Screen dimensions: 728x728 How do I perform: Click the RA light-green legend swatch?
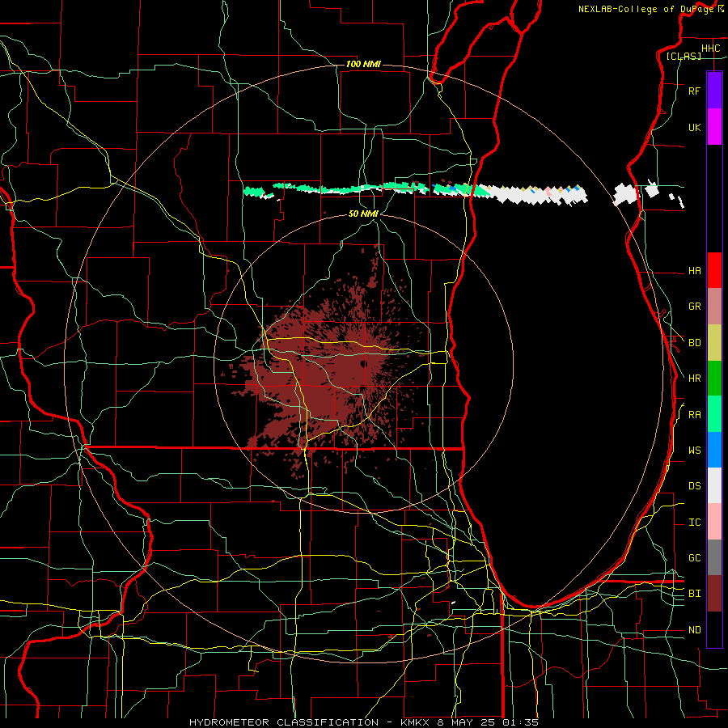[x=714, y=414]
